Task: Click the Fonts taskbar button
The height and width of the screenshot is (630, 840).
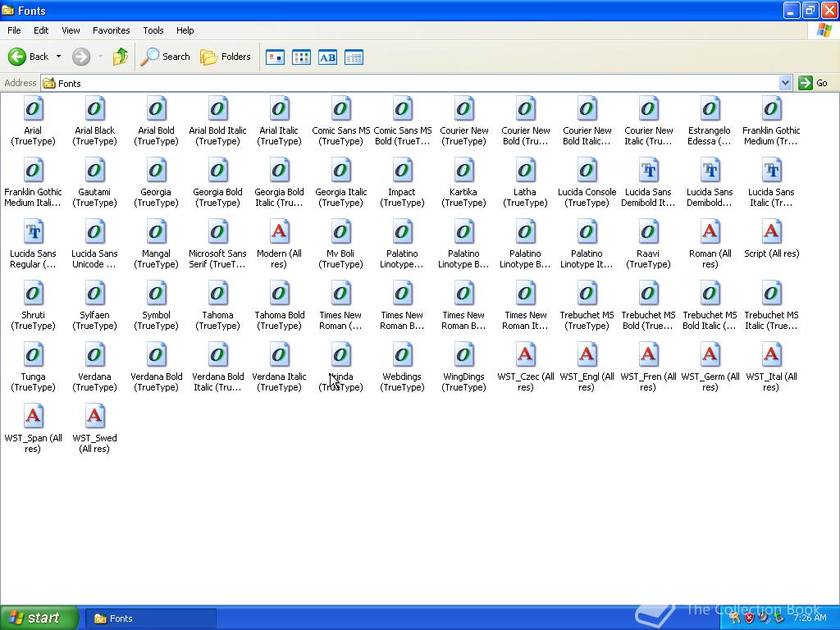Action: 151,619
